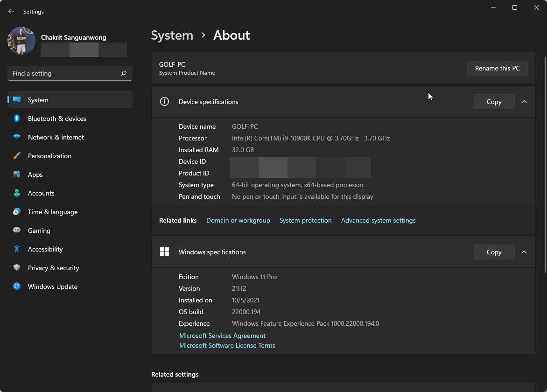Click the Experience pack value text
The width and height of the screenshot is (547, 392).
[x=305, y=324]
